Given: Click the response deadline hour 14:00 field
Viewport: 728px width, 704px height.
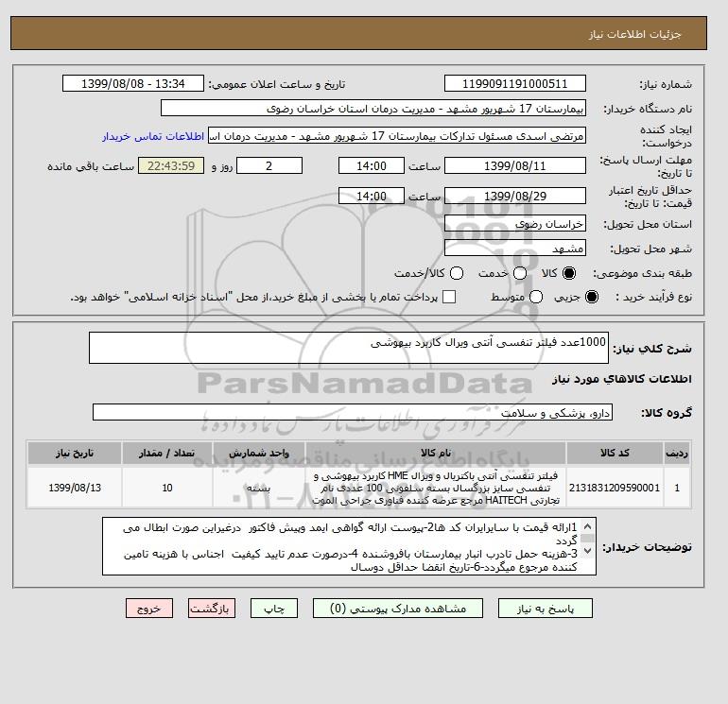Looking at the screenshot, I should point(372,165).
